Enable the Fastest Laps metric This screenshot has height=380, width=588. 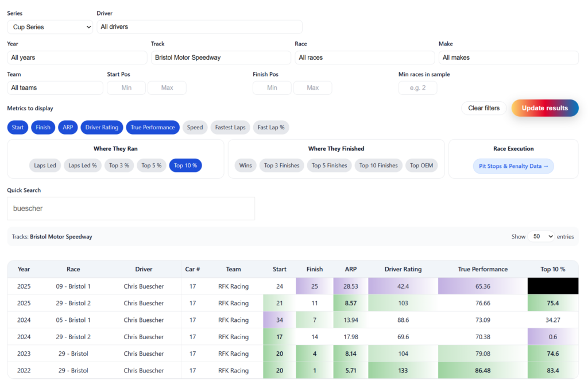coord(230,128)
